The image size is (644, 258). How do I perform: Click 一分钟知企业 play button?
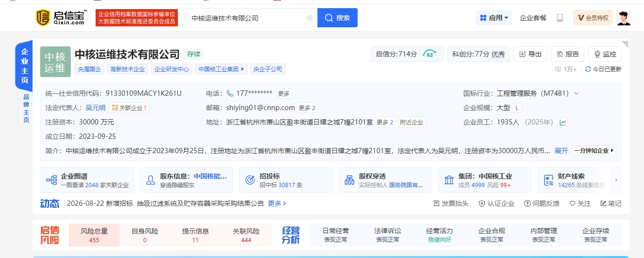tap(594, 150)
